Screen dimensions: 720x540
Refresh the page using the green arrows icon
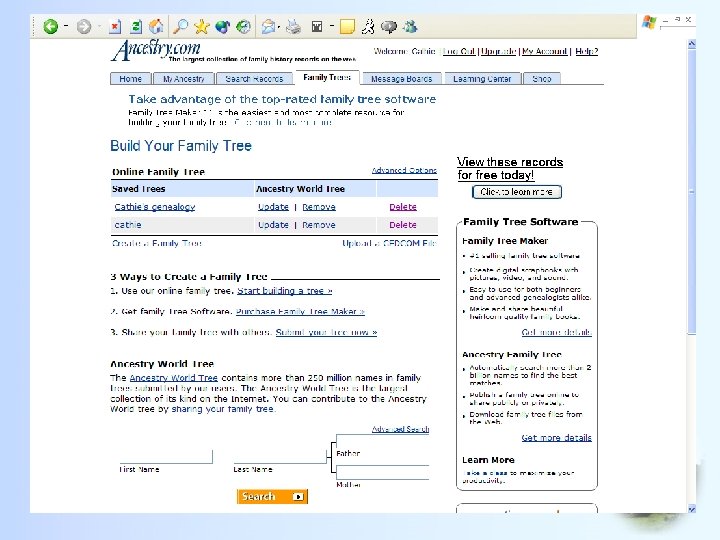136,27
